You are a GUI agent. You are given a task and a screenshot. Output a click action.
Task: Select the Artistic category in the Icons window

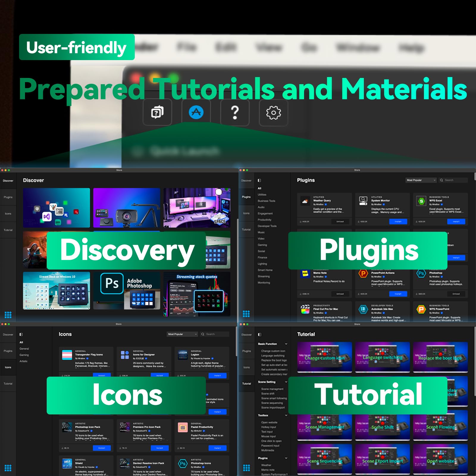[24, 361]
